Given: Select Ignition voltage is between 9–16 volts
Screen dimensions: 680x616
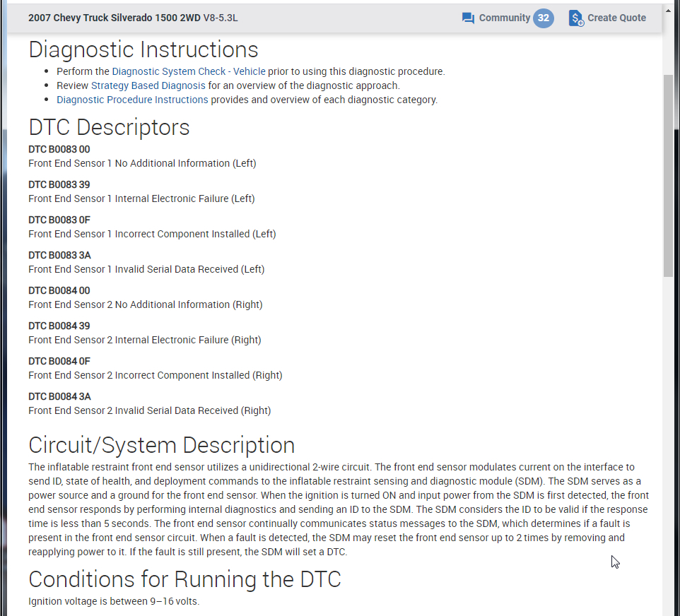Looking at the screenshot, I should (x=114, y=602).
